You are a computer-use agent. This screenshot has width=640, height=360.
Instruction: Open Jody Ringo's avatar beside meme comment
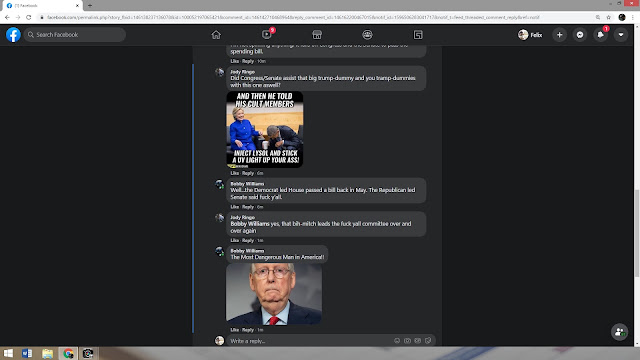220,73
